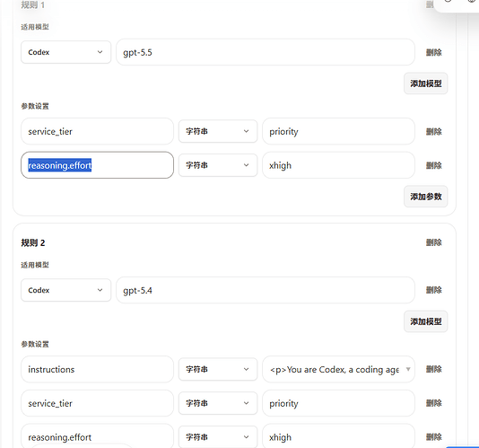
Task: Click the highlighted reasoning.effort name field
Action: [97, 165]
